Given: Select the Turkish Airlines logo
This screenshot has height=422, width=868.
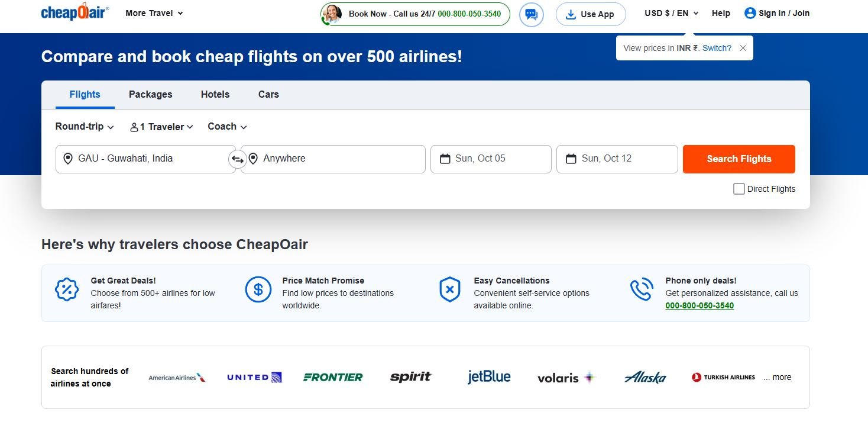Looking at the screenshot, I should (723, 377).
